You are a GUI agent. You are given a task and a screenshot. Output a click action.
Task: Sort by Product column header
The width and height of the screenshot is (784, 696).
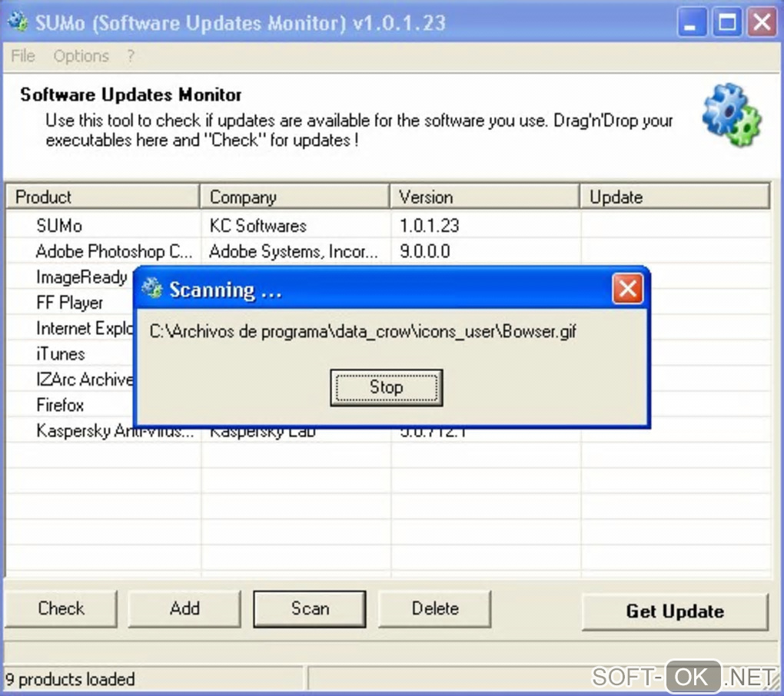(x=102, y=197)
